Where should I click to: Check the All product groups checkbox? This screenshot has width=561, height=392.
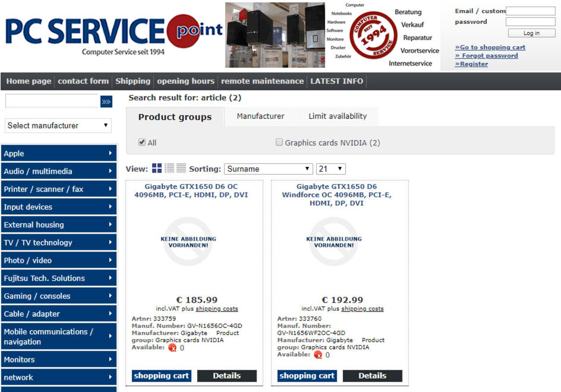pos(142,142)
